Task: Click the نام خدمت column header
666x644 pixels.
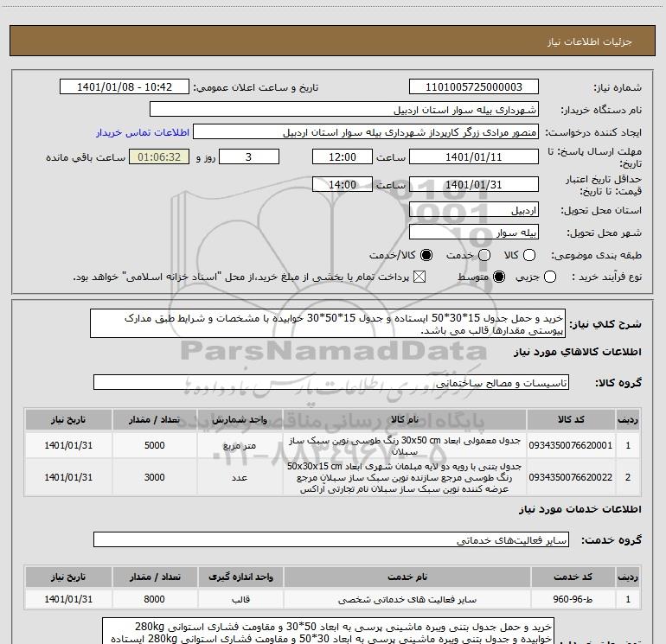Action: coord(407,577)
